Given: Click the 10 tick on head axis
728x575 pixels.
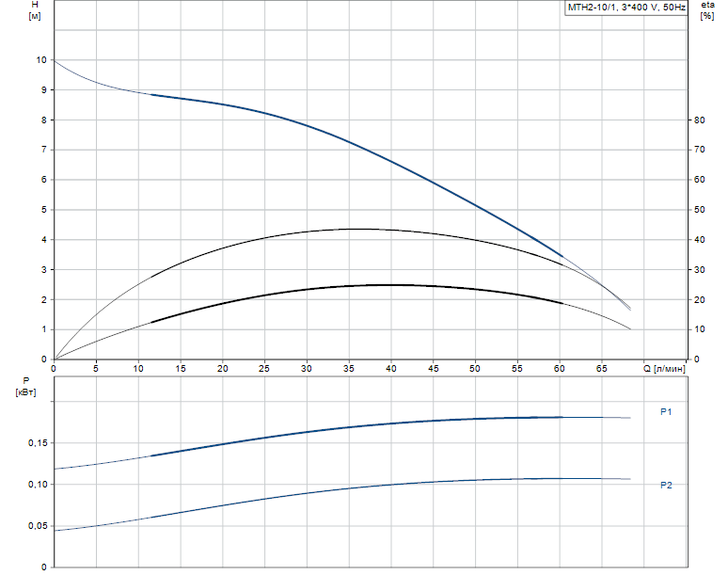Looking at the screenshot, I should (41, 60).
